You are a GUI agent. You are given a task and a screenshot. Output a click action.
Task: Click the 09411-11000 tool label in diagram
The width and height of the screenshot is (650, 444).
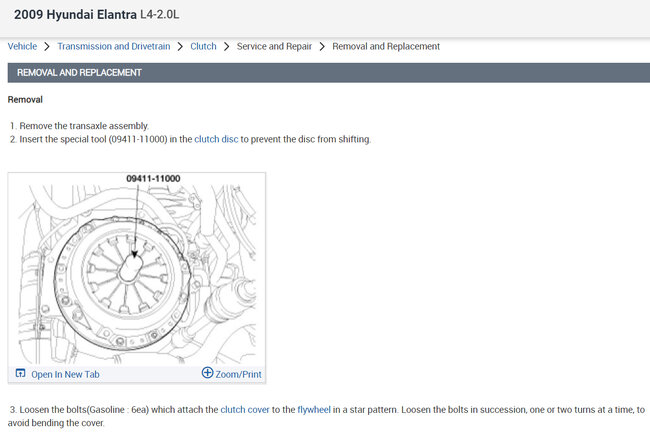[152, 178]
